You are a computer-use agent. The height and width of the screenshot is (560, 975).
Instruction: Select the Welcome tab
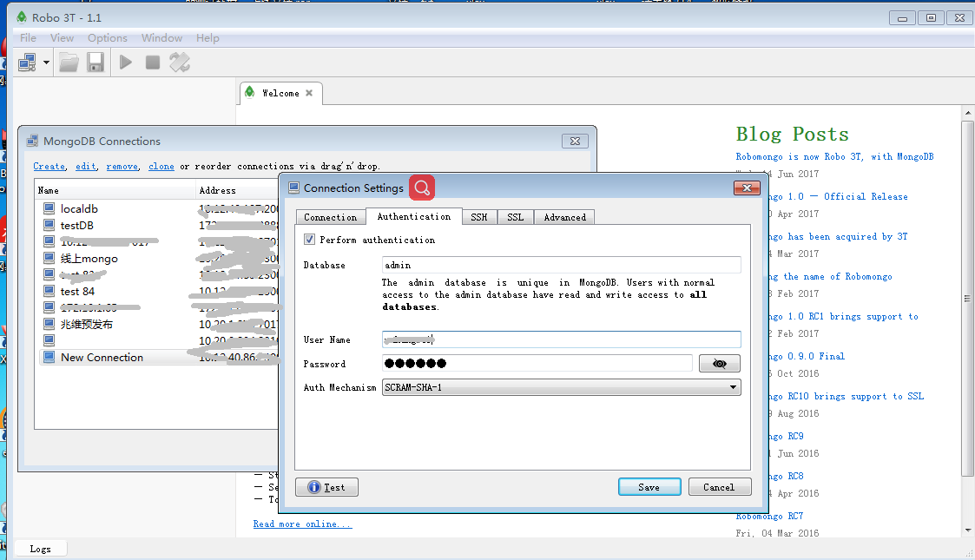click(x=280, y=93)
